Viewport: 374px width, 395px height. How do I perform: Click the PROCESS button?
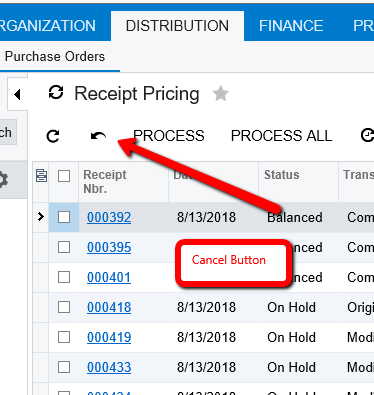(x=169, y=136)
